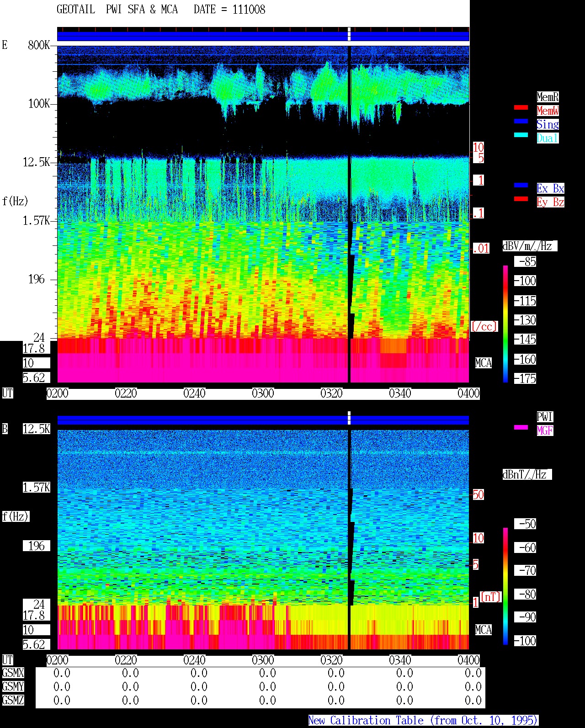Image resolution: width=585 pixels, height=728 pixels.
Task: Click the electric field color scale bar
Action: [505, 324]
